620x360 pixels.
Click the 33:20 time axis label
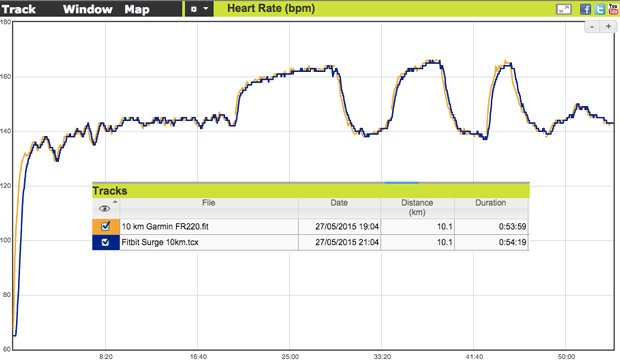[x=382, y=356]
